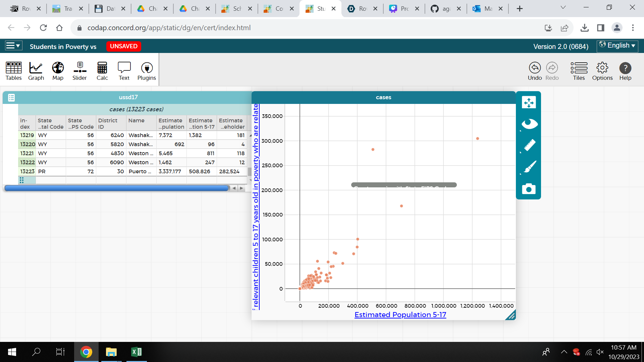Open the eye hide/show menu on graph
This screenshot has height=362, width=644.
point(529,124)
